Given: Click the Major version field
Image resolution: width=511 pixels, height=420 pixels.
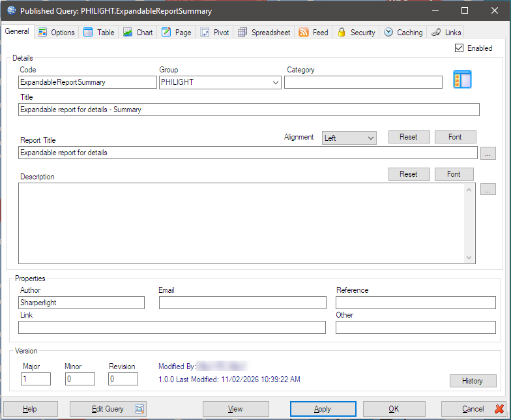Looking at the screenshot, I should point(36,379).
